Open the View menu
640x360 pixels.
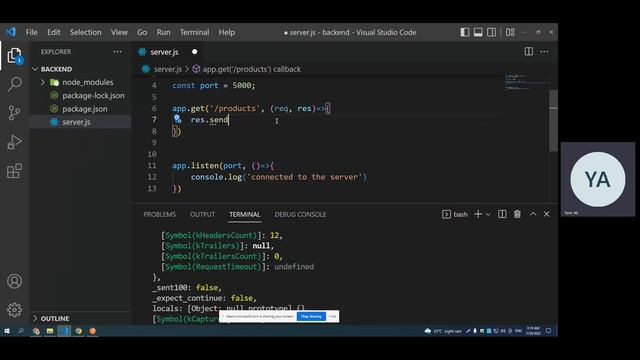119,32
